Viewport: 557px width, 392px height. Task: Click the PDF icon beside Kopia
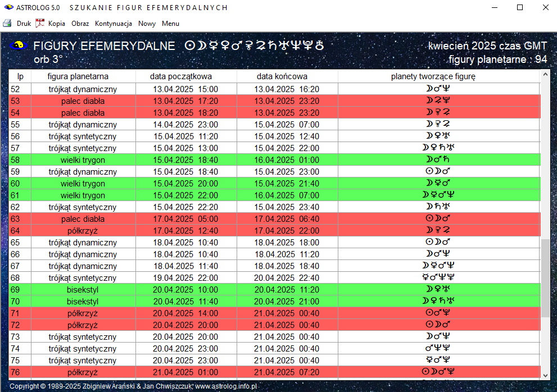(40, 24)
